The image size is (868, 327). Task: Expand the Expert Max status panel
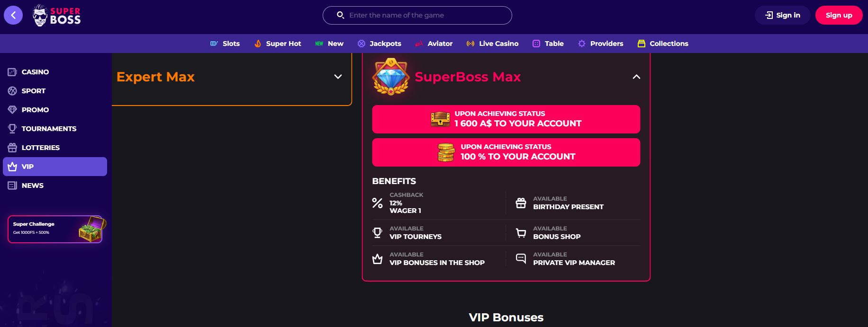pyautogui.click(x=338, y=77)
